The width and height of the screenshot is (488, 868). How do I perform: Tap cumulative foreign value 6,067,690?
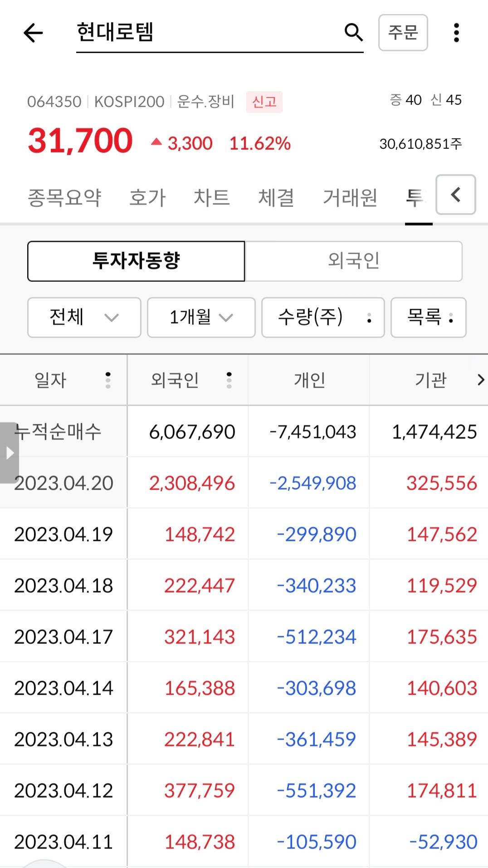point(192,432)
